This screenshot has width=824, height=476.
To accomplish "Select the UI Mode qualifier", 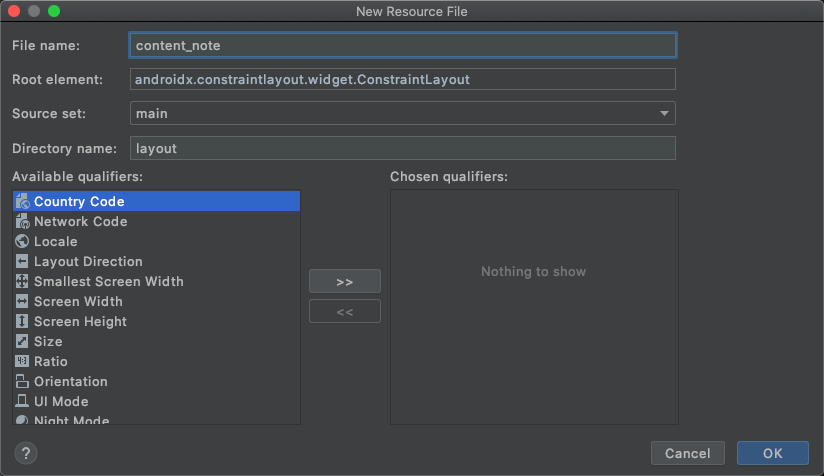I will 61,401.
